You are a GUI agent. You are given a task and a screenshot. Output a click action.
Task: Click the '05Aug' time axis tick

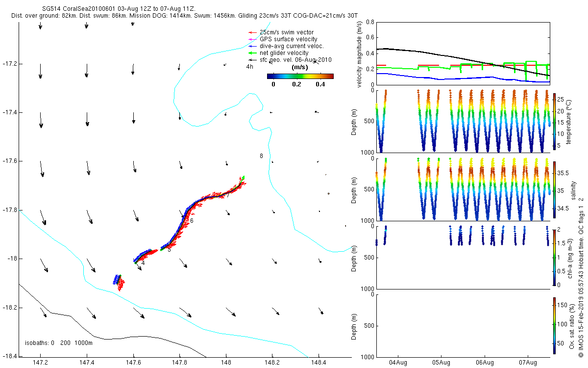tap(441, 363)
